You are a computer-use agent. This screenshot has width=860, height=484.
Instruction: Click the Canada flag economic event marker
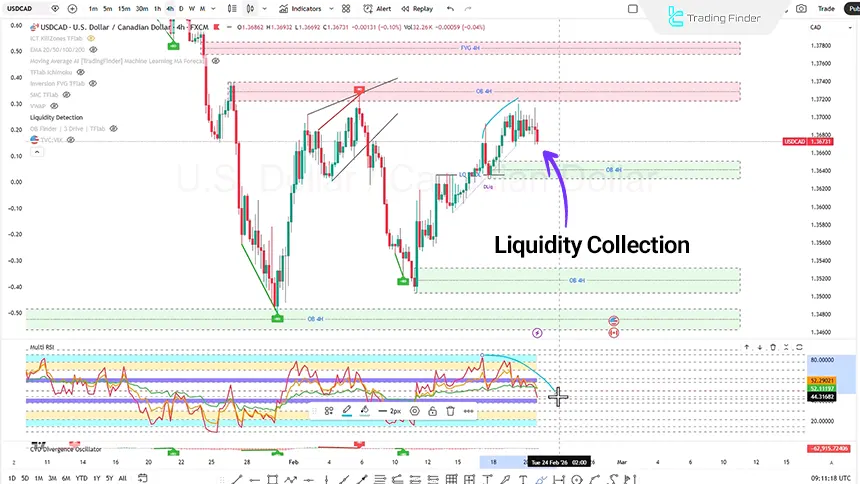tap(614, 333)
